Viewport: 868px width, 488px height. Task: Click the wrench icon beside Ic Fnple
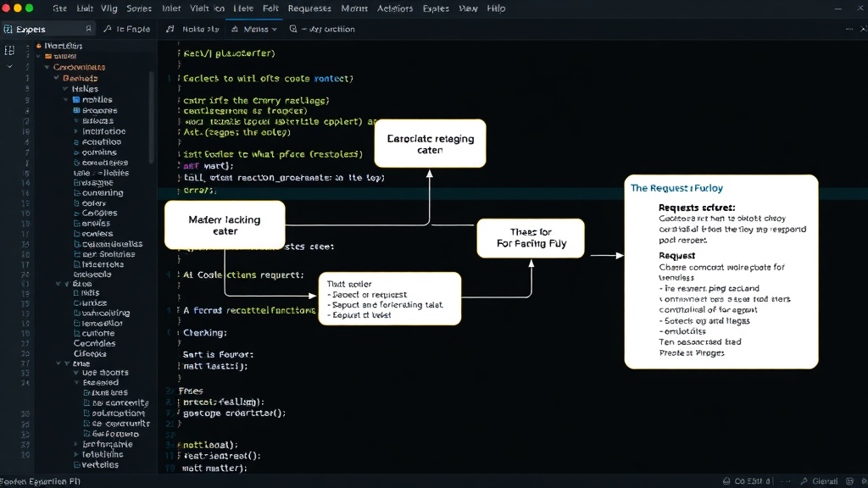(x=108, y=28)
